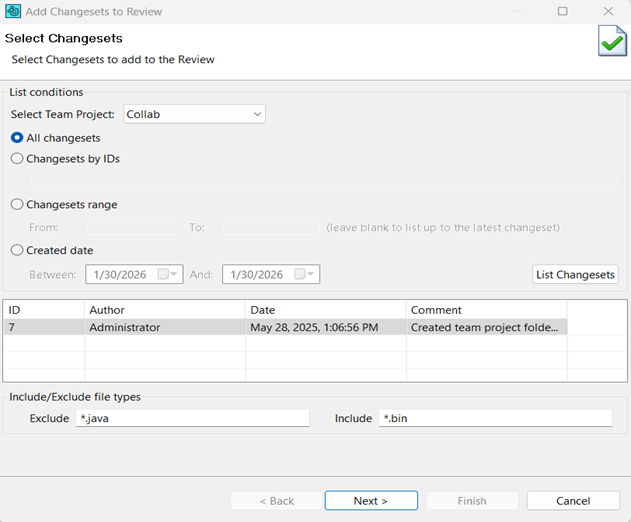Viewport: 631px width, 522px height.
Task: Click the Comment column header
Action: point(487,310)
